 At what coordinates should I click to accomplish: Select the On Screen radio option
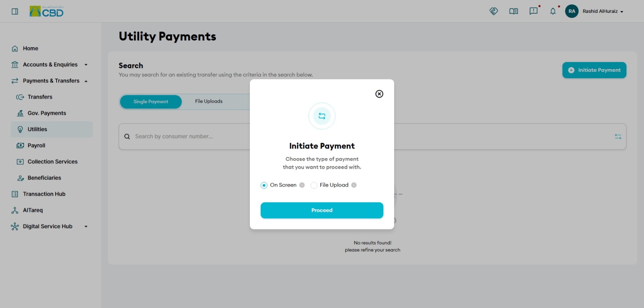[x=264, y=185]
